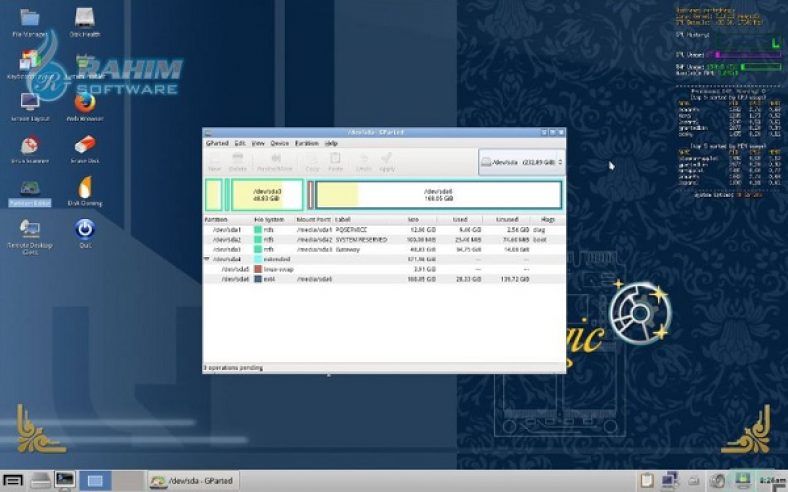Click the New partition toolbar icon
Screen dimensions: 788x492
pyautogui.click(x=215, y=162)
